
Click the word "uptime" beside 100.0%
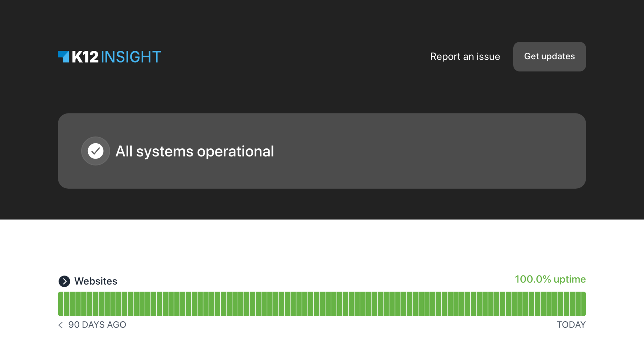tap(569, 279)
